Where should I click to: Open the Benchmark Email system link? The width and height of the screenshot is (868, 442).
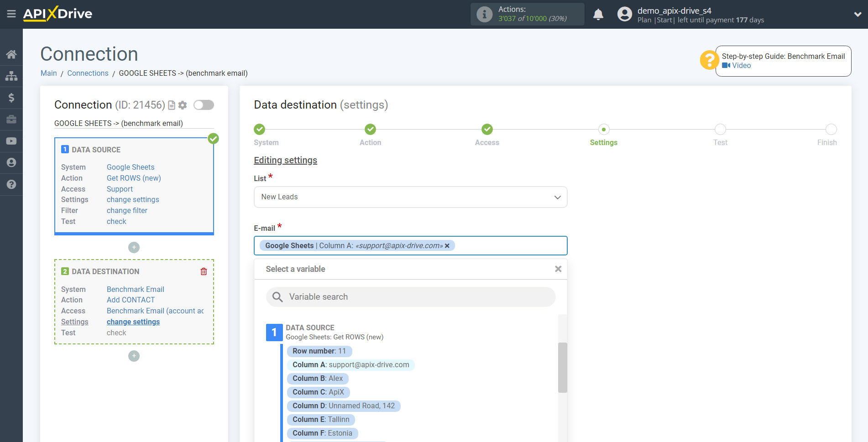136,289
